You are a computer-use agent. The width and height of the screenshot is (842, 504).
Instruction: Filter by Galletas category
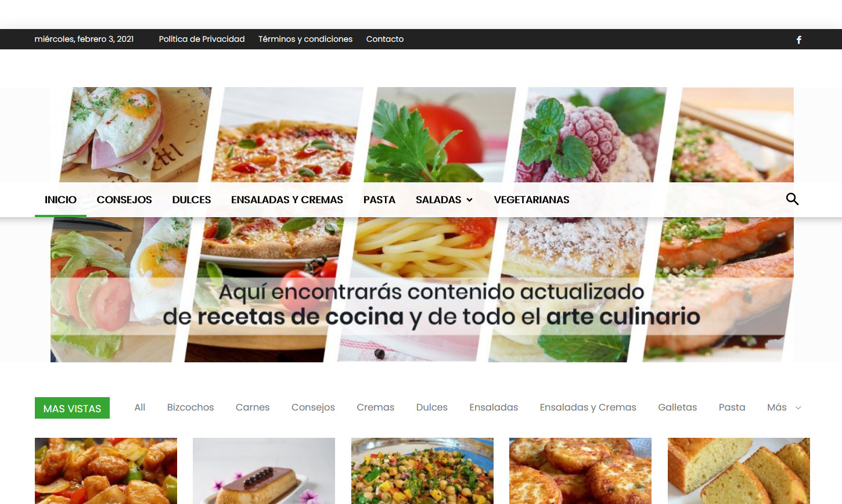coord(677,408)
